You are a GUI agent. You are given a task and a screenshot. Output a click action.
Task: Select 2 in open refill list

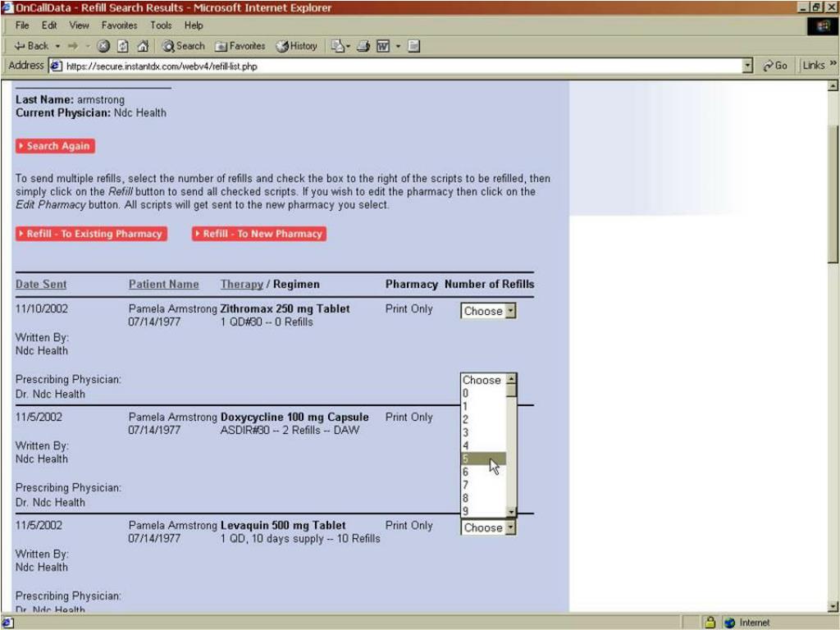(483, 419)
